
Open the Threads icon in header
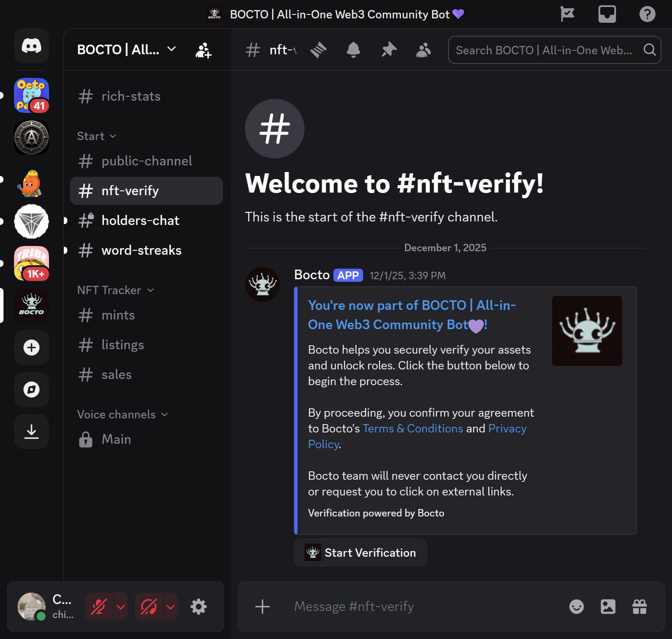pos(318,50)
